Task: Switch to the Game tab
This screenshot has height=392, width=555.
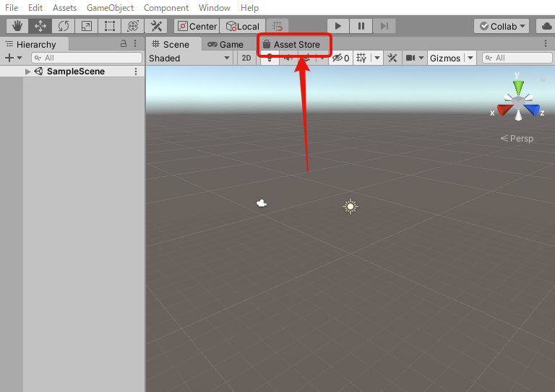Action: [x=225, y=45]
